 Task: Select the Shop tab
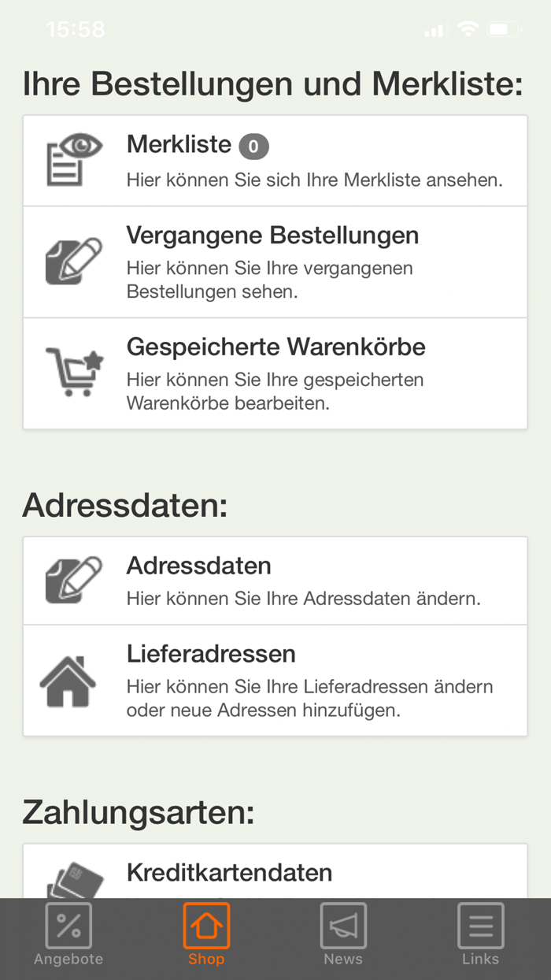pos(205,937)
